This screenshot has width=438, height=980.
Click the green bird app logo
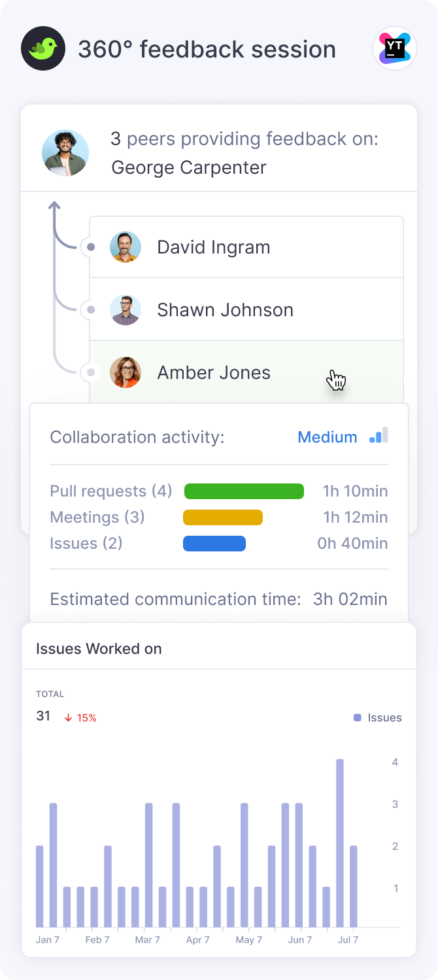[x=43, y=48]
